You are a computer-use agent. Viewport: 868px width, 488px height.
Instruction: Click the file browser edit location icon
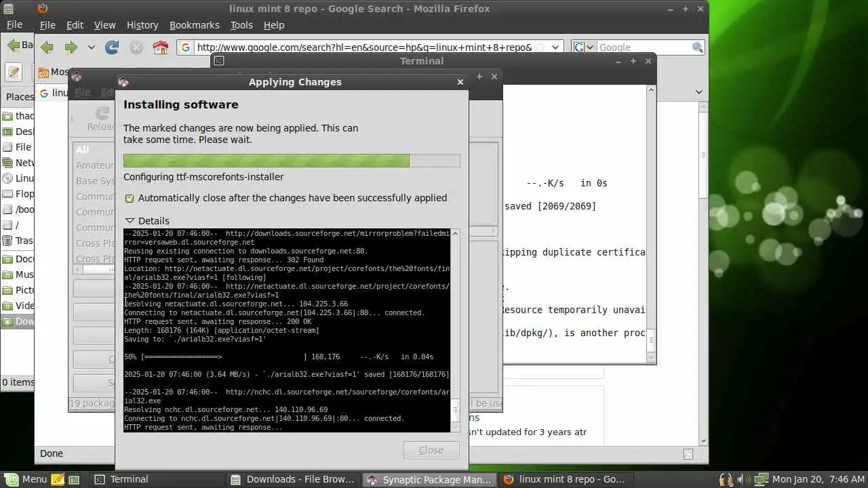click(14, 72)
